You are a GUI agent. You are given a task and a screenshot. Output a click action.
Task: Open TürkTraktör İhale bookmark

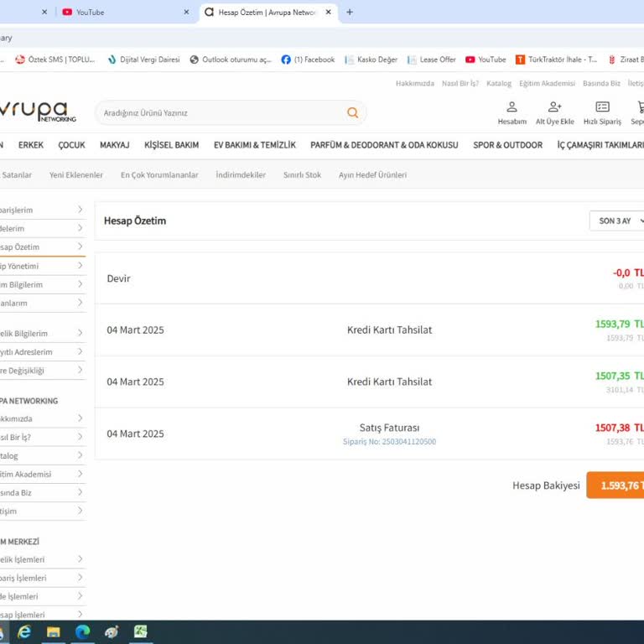tap(556, 60)
